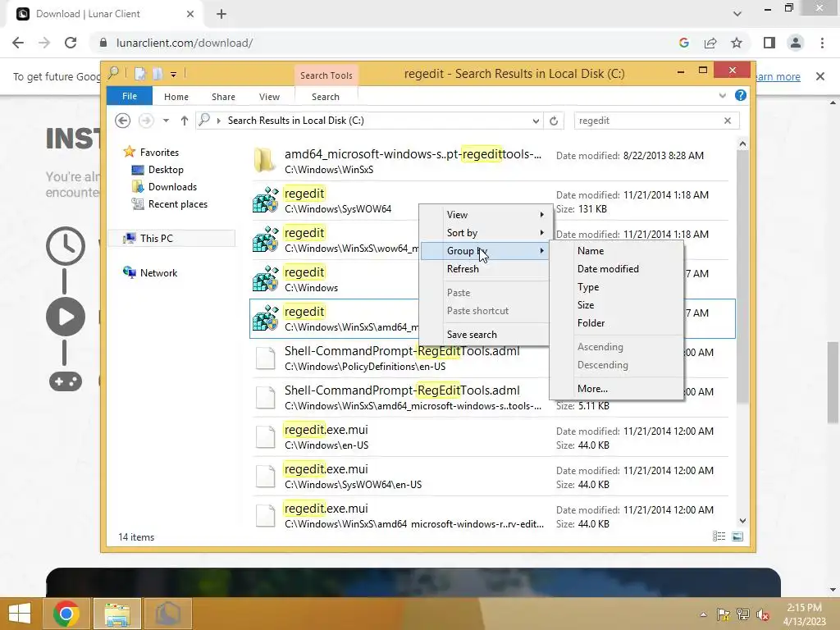Click the Explorer Up one level arrow
840x630 pixels.
click(x=185, y=121)
